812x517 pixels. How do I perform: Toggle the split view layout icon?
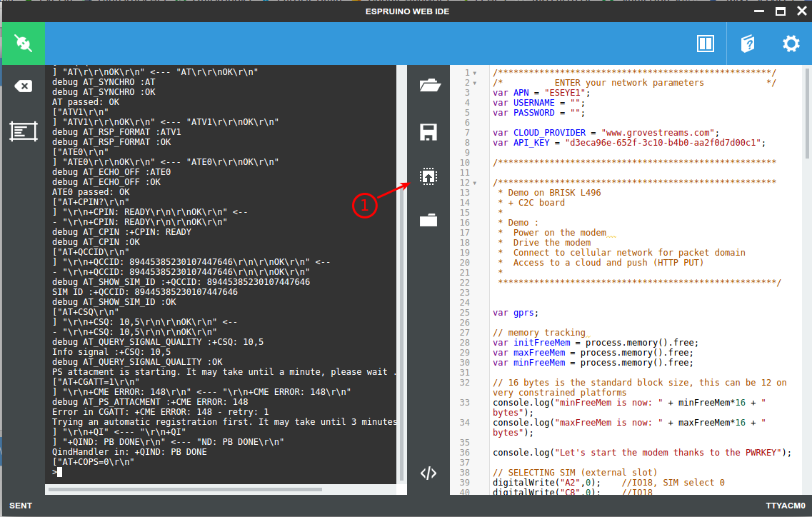706,44
